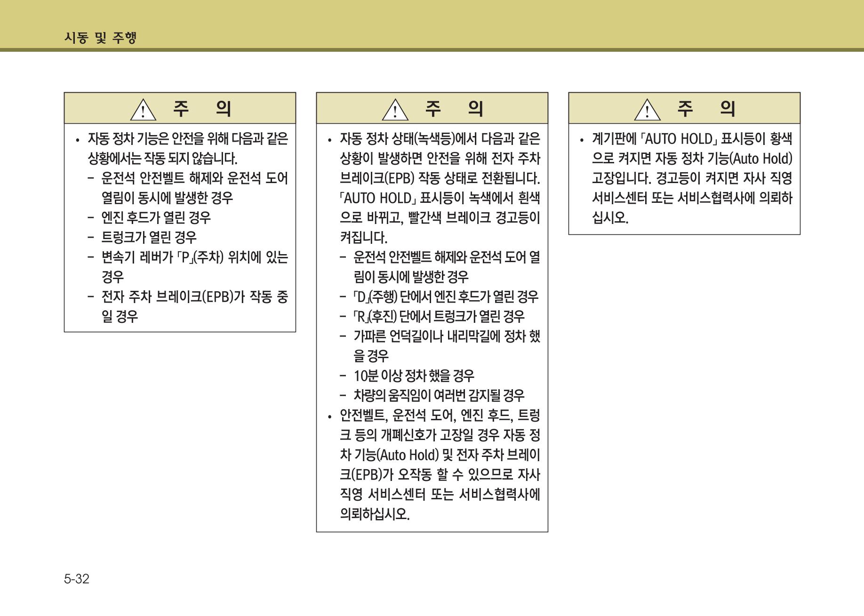Click the page header text '시동 및 주행'

click(100, 38)
